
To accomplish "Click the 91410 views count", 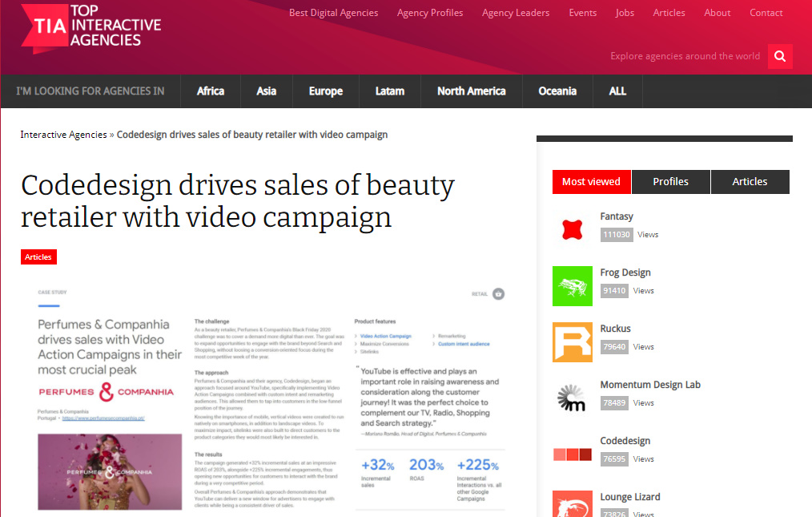I will [x=614, y=291].
